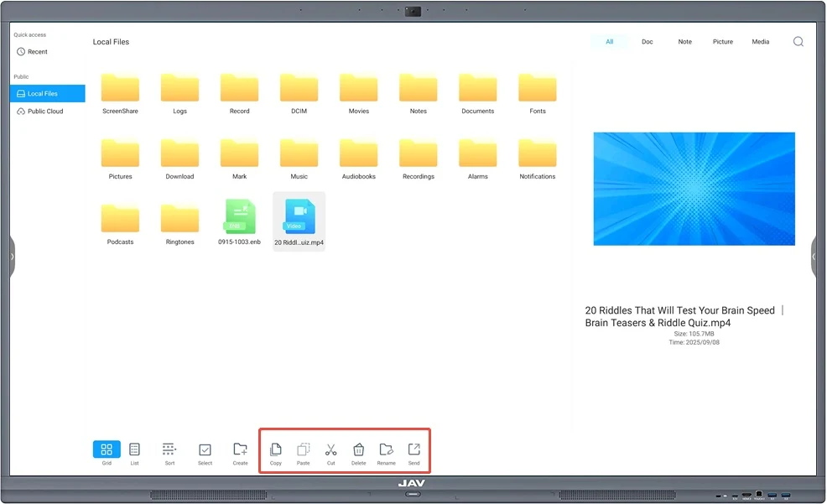Enable file Select mode
Viewport: 827px width, 504px height.
point(205,449)
